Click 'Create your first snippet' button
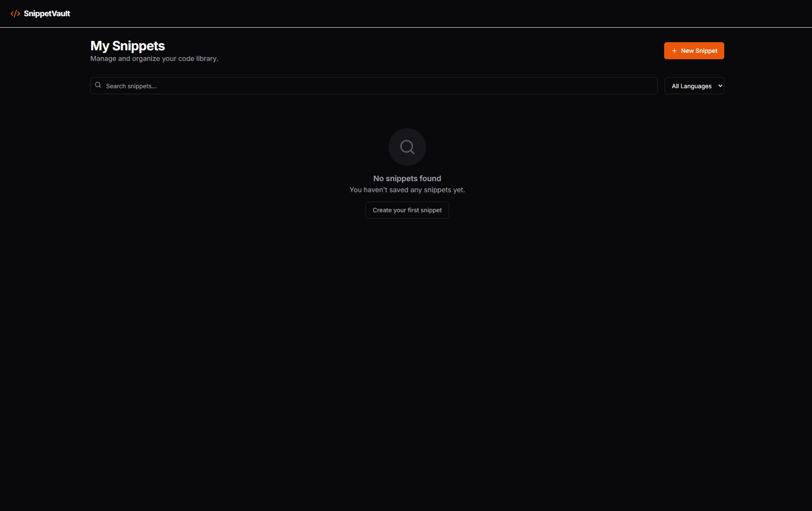This screenshot has height=511, width=812. (x=407, y=210)
